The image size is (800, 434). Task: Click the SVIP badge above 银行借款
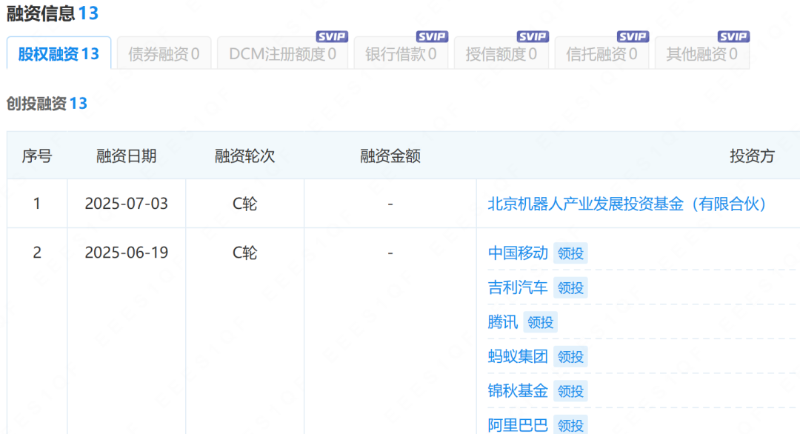432,36
